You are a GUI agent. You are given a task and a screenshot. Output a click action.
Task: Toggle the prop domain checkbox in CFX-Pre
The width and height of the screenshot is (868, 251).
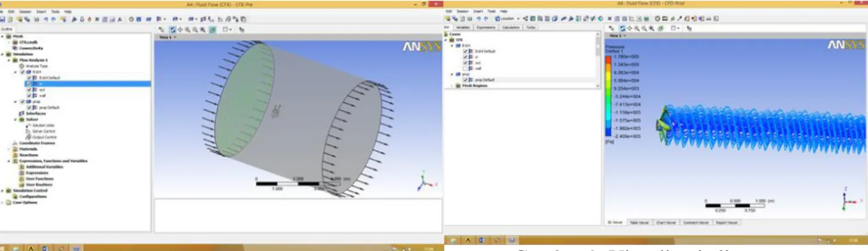22,102
